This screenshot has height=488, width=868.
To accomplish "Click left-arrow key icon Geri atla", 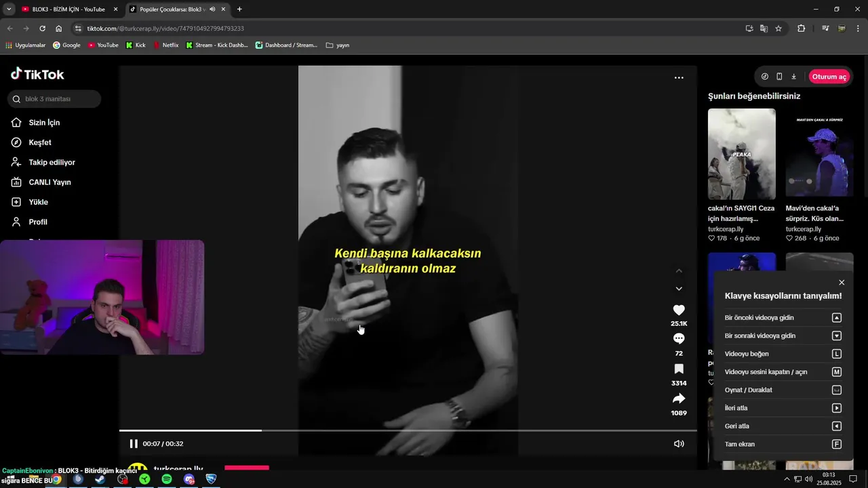I will [x=837, y=426].
